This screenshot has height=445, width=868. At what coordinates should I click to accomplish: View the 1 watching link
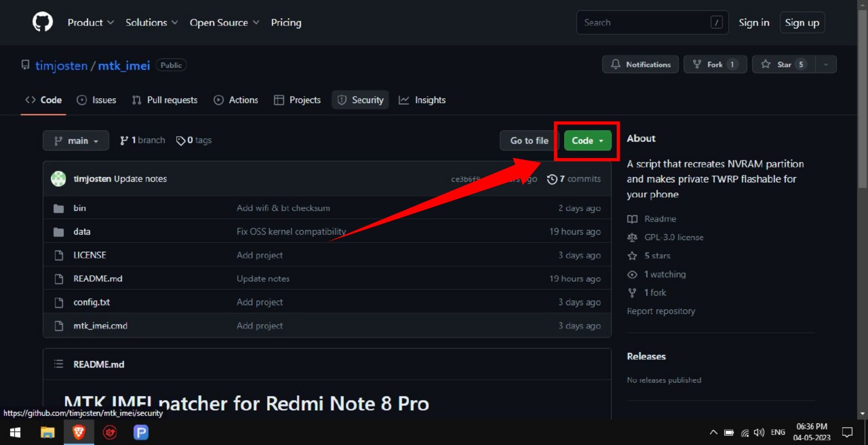tap(656, 275)
